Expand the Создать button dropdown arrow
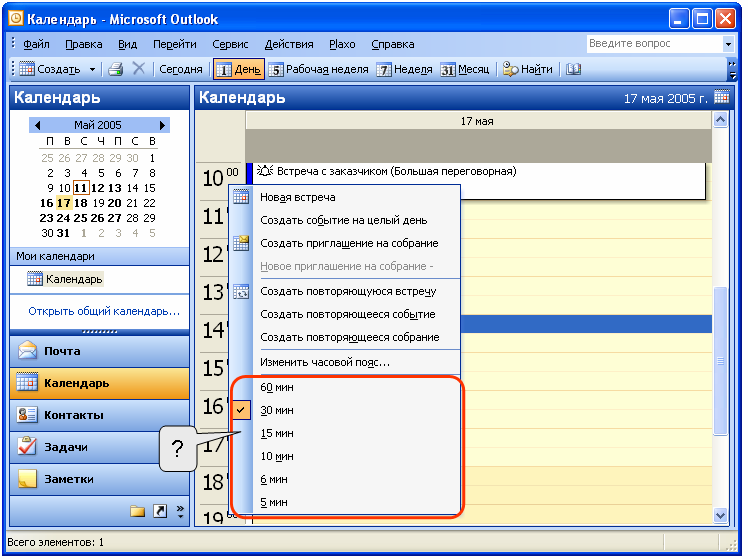The width and height of the screenshot is (748, 559). [92, 70]
